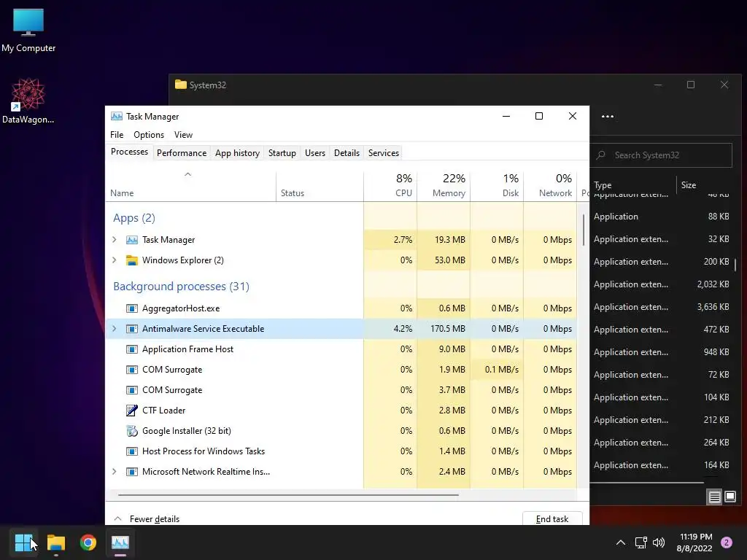Open the clock and date flyout
Image resolution: width=747 pixels, height=560 pixels.
694,542
